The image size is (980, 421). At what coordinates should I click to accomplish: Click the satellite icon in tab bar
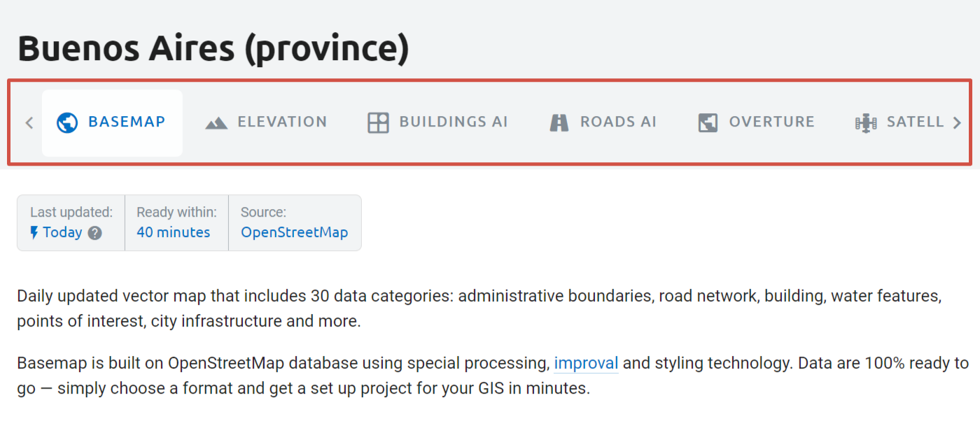click(x=866, y=123)
